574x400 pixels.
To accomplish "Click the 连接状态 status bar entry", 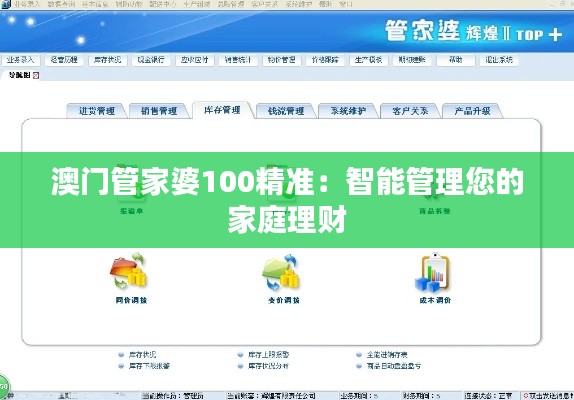I will click(x=488, y=396).
